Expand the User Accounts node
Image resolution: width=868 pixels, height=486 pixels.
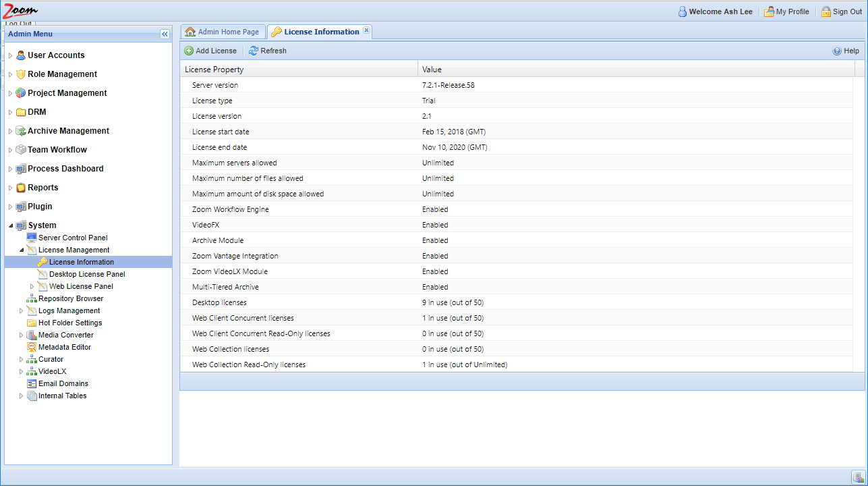coord(10,55)
